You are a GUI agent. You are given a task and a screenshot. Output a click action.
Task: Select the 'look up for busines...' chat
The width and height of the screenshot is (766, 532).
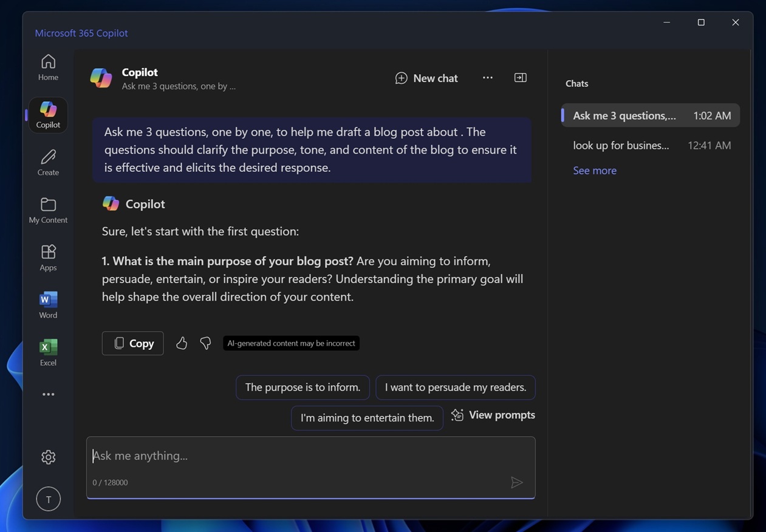[x=621, y=145]
